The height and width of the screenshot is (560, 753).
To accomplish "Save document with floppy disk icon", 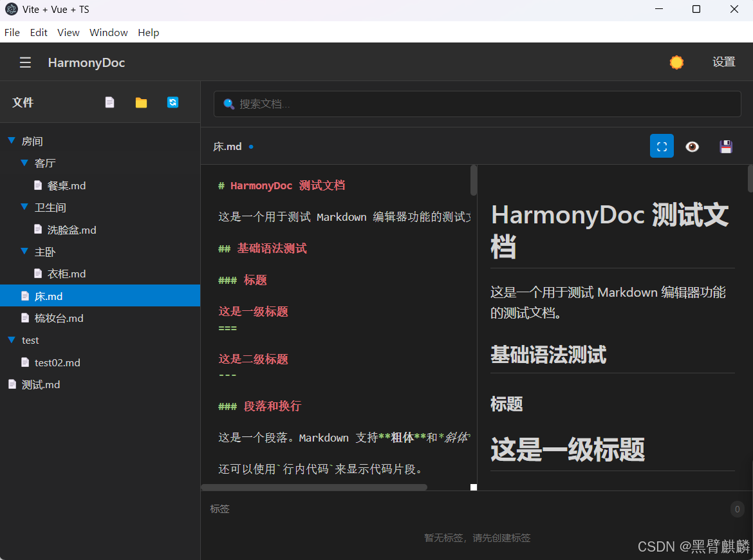I will click(x=725, y=147).
